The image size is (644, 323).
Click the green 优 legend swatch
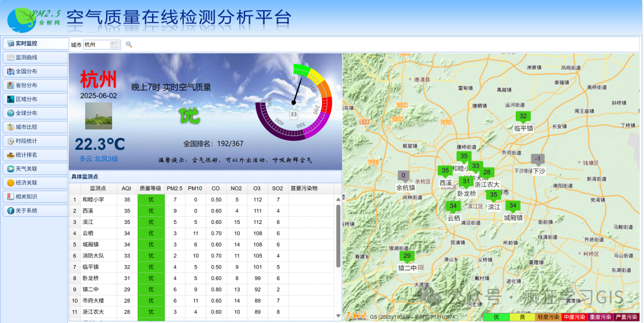[496, 317]
